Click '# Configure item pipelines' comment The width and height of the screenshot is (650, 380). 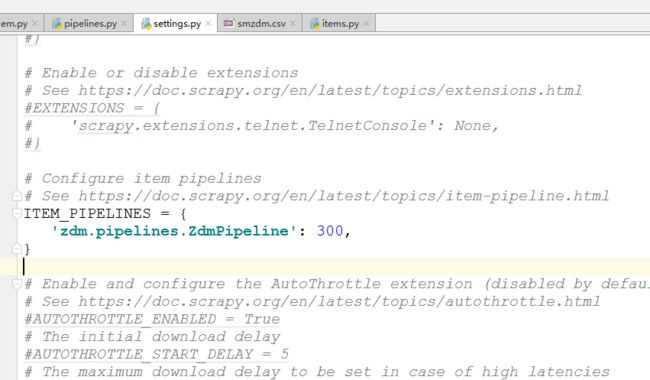(x=143, y=179)
